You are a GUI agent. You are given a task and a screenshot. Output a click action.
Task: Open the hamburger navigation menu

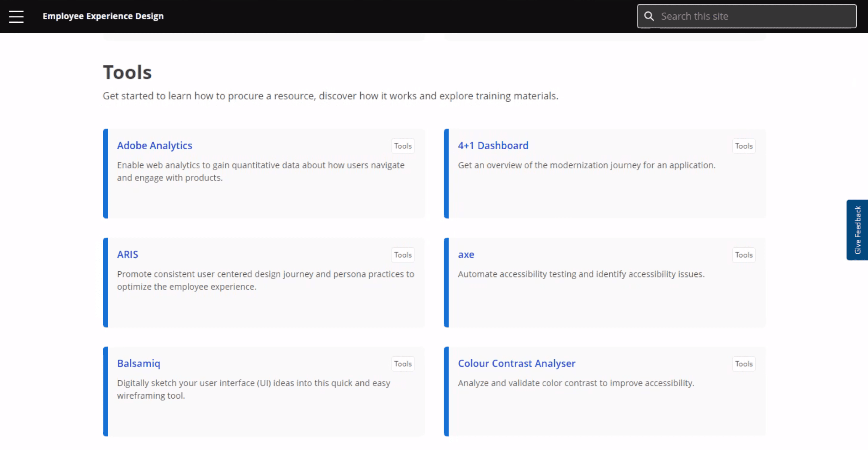click(16, 16)
